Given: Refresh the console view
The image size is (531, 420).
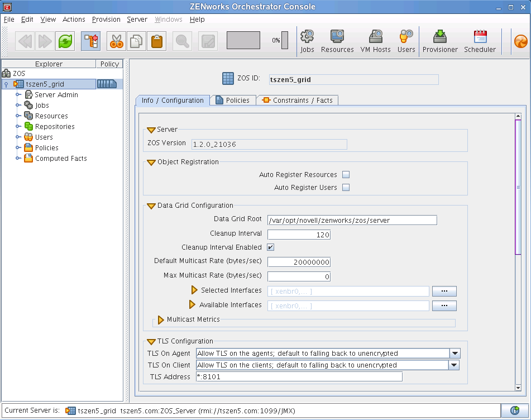Looking at the screenshot, I should click(65, 41).
